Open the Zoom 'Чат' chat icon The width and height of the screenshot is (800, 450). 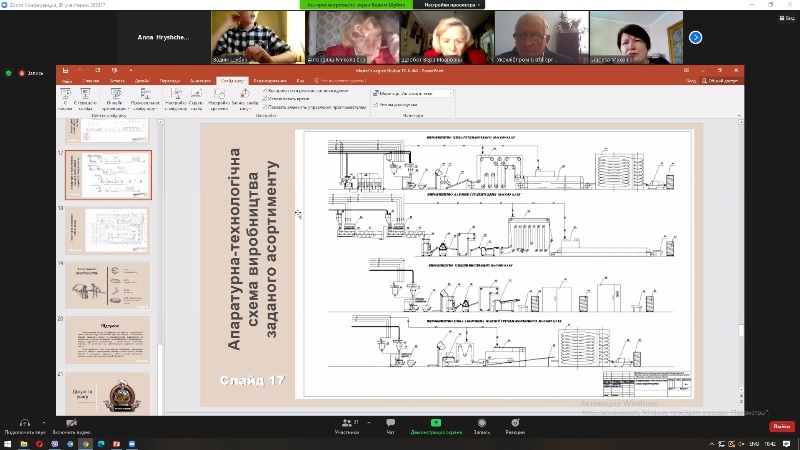click(391, 423)
